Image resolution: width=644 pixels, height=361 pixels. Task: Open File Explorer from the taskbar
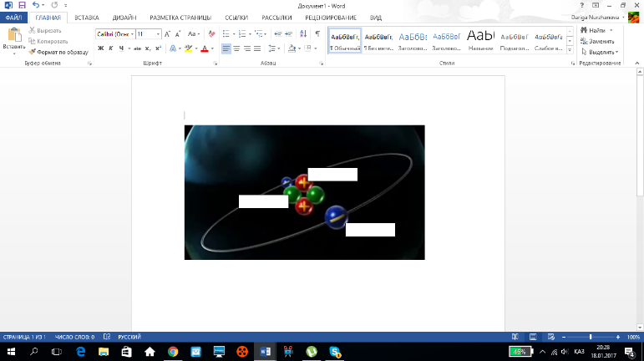(x=104, y=352)
